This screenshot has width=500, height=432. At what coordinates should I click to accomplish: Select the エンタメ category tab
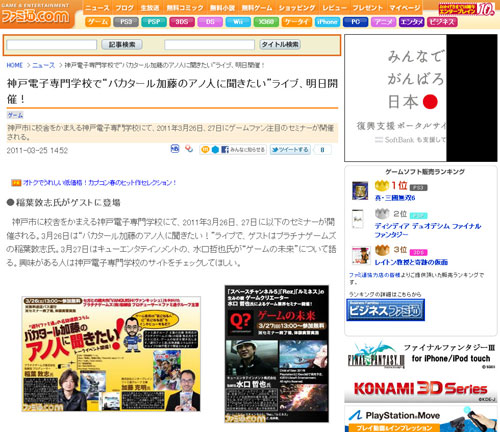(412, 22)
